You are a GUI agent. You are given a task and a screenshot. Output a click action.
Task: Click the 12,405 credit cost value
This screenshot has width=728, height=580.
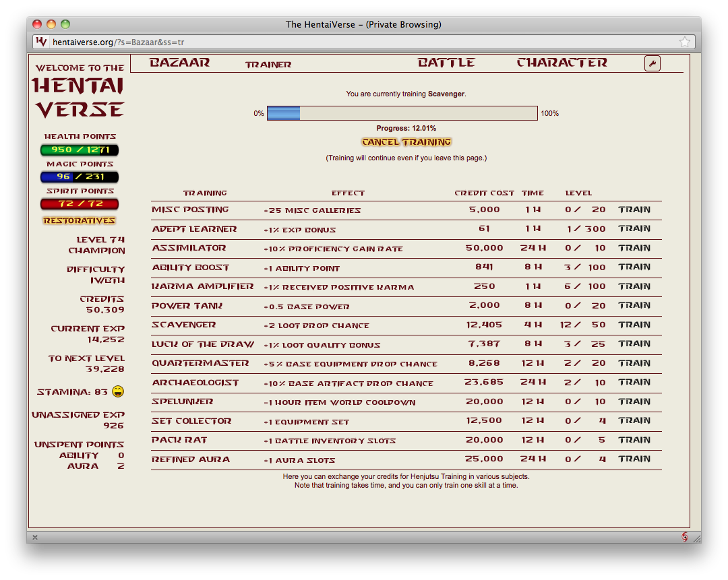484,325
